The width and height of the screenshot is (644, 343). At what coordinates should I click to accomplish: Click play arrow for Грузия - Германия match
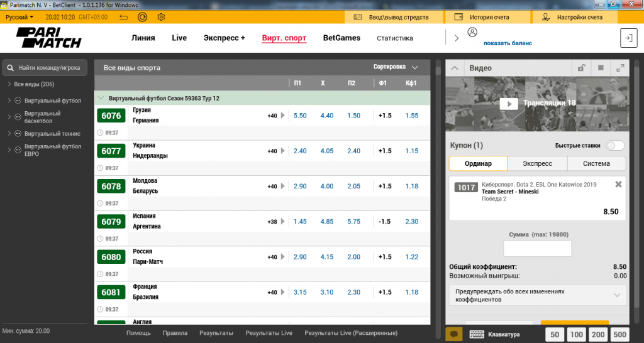pyautogui.click(x=282, y=116)
